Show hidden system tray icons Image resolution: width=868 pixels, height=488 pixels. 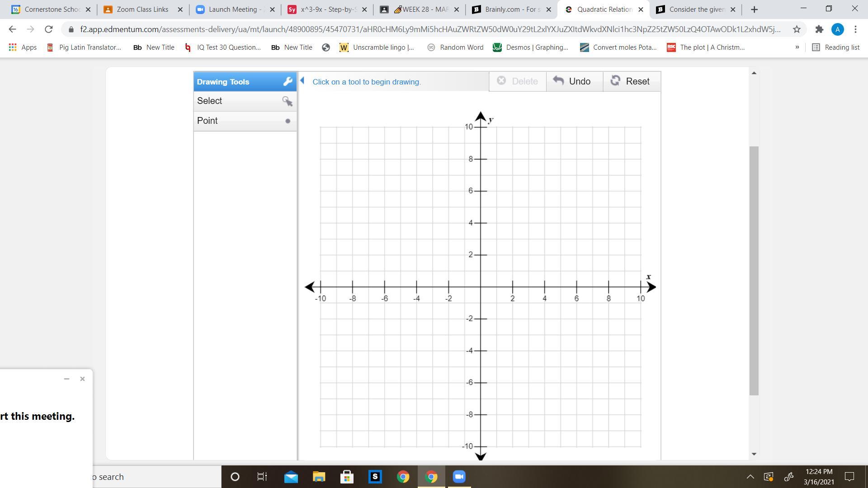point(750,477)
